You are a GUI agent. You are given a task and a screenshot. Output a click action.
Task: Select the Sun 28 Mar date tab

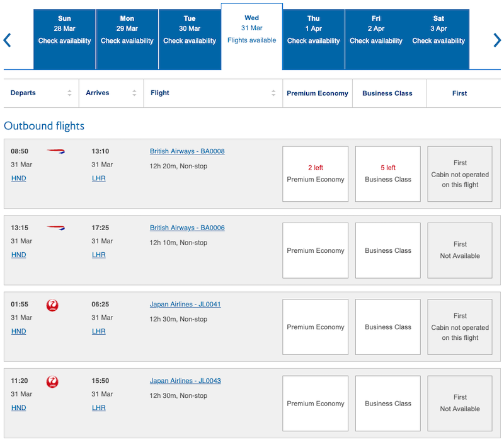click(x=65, y=39)
